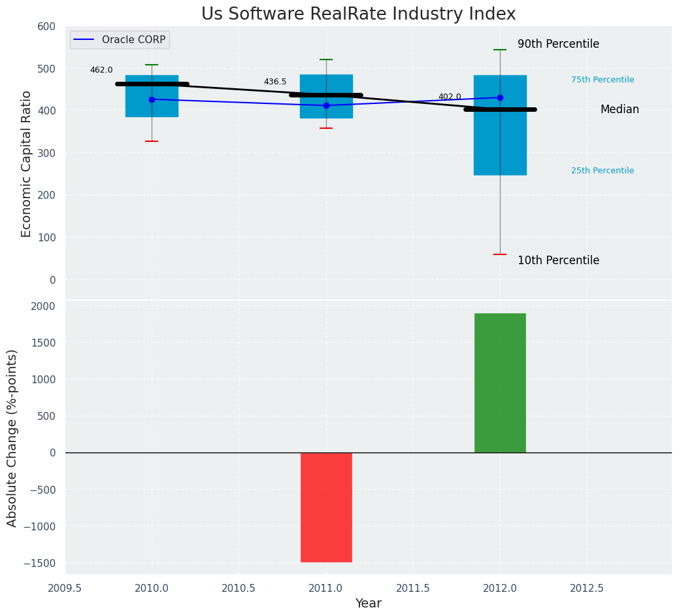Viewport: 679px width, 616px height.
Task: Click the 436.5 median value label
Action: 275,82
